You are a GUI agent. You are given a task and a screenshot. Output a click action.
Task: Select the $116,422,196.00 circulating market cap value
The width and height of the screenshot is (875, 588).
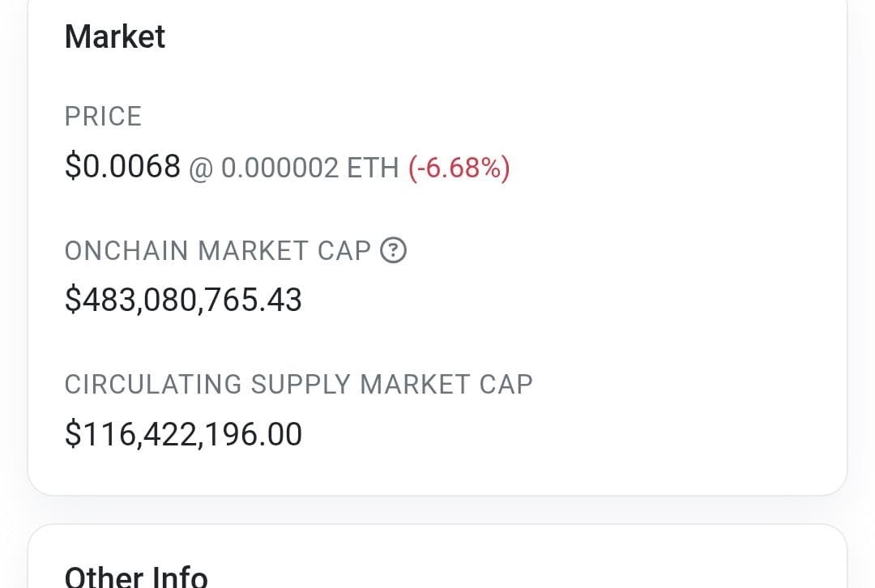pos(183,434)
